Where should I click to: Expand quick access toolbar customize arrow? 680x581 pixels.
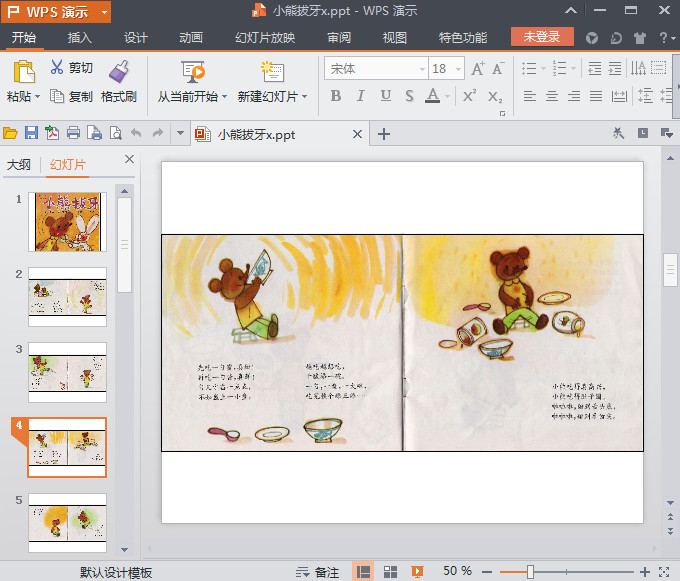tap(180, 133)
